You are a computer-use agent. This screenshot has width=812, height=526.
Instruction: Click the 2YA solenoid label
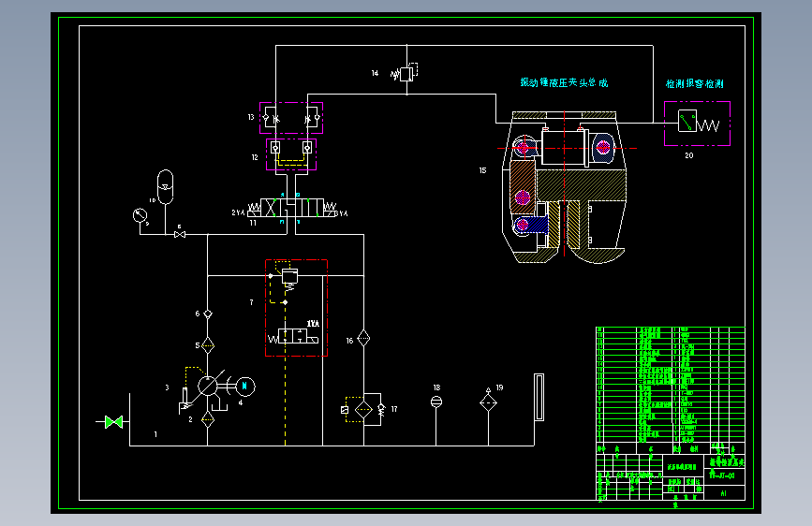238,212
